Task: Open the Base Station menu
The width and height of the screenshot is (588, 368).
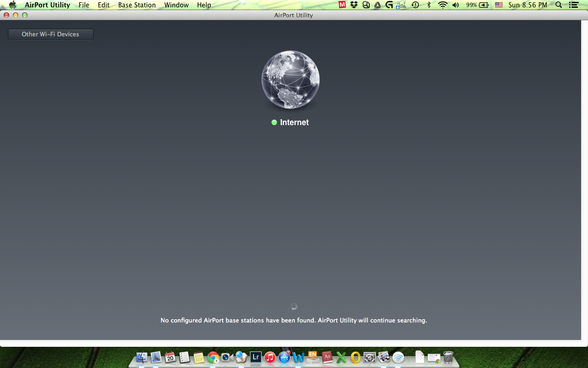Action: [137, 5]
